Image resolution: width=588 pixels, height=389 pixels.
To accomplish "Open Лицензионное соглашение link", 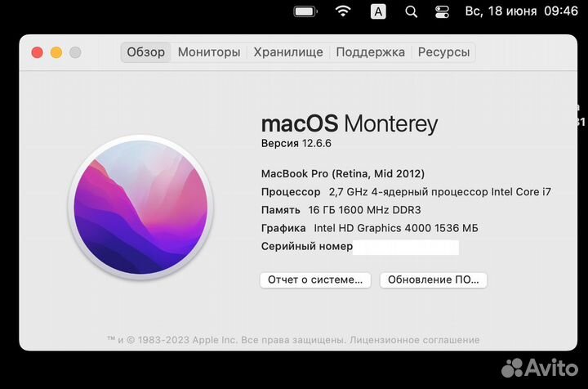I will coord(414,340).
